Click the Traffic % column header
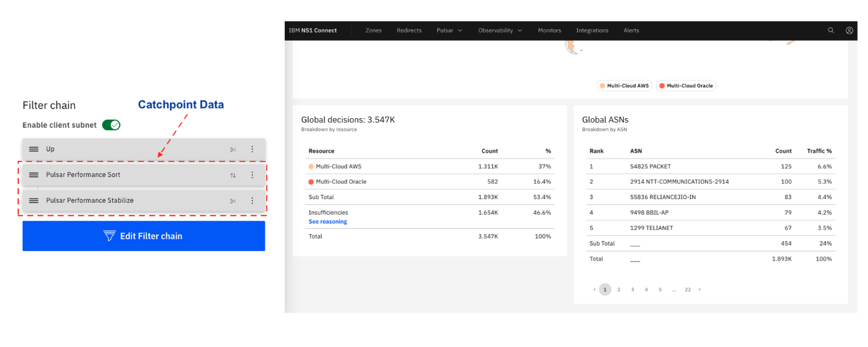The width and height of the screenshot is (868, 347). 819,151
